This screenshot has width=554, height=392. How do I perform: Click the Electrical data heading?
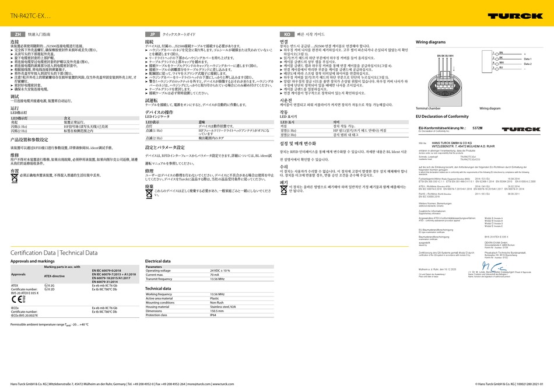(x=157, y=261)
